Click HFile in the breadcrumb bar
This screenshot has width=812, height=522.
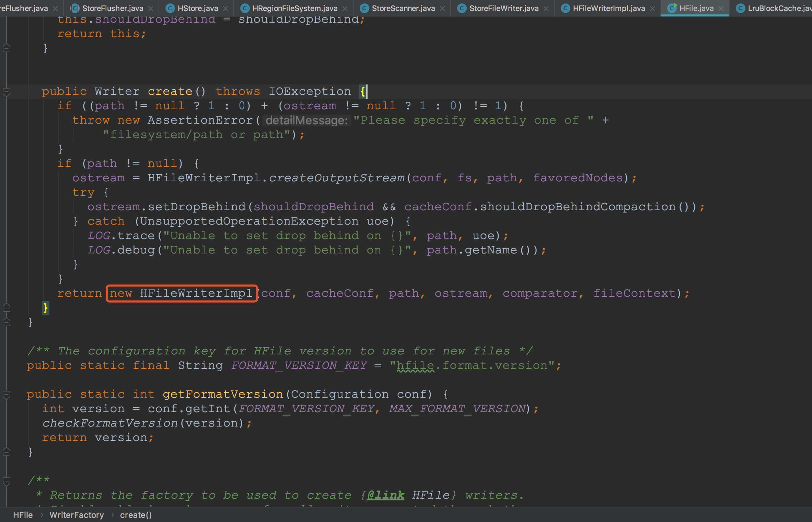(23, 515)
